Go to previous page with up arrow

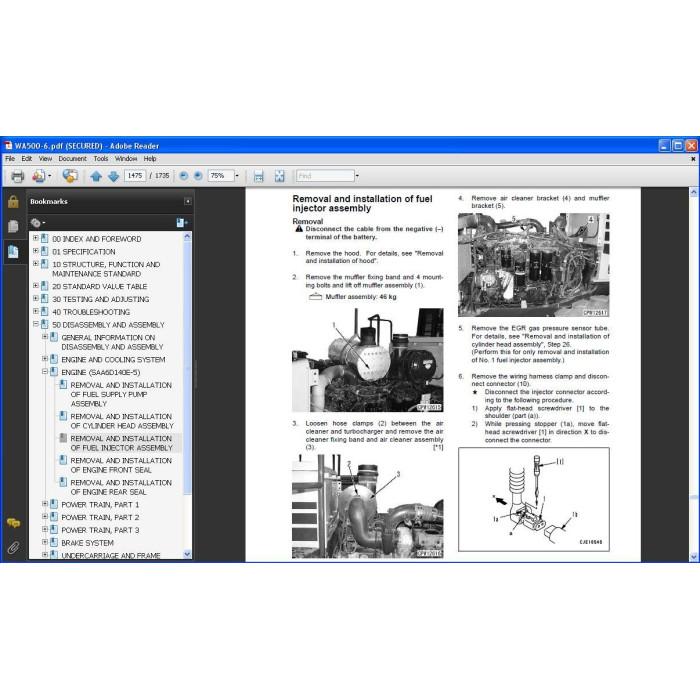96,176
